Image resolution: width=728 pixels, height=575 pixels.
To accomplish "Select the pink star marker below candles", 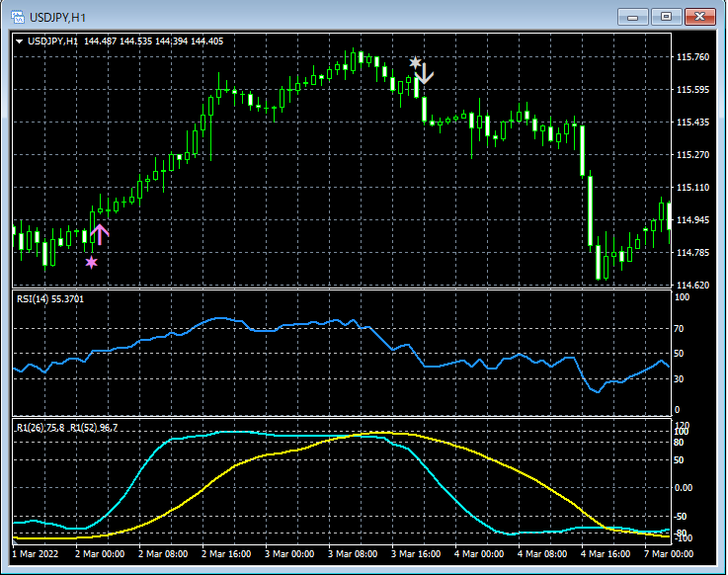I will [92, 262].
